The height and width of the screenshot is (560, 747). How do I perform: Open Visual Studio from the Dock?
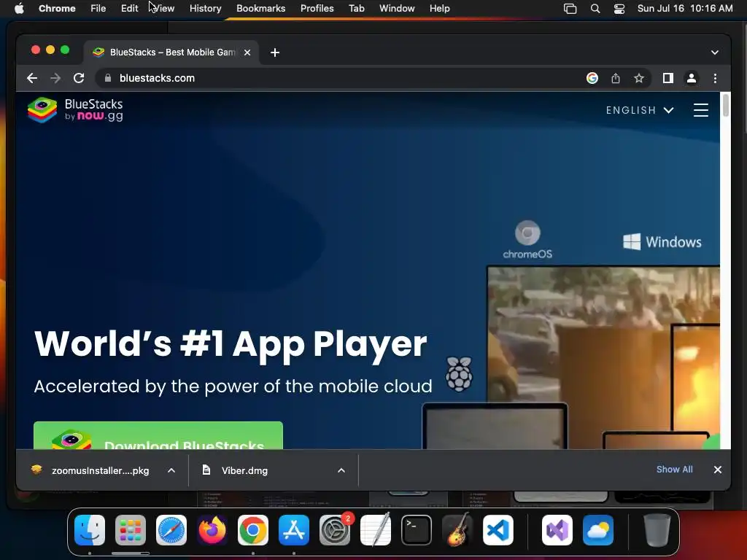[557, 530]
